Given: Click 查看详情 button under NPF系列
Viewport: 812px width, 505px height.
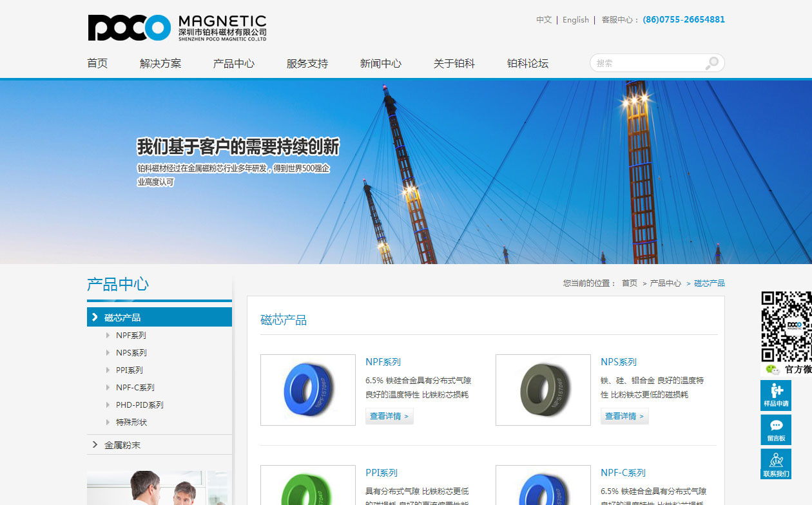Looking at the screenshot, I should pos(389,416).
